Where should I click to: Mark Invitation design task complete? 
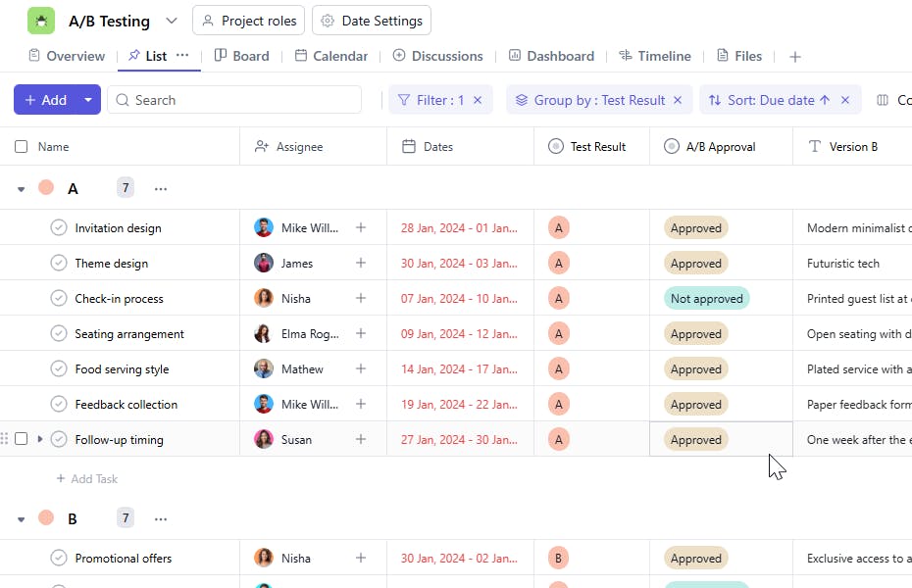coord(59,228)
